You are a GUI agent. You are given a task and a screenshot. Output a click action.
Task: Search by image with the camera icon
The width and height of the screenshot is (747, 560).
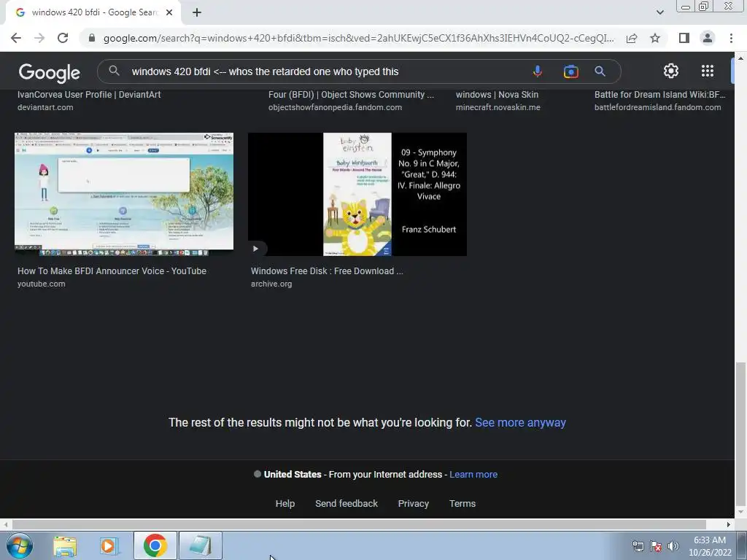click(x=570, y=71)
